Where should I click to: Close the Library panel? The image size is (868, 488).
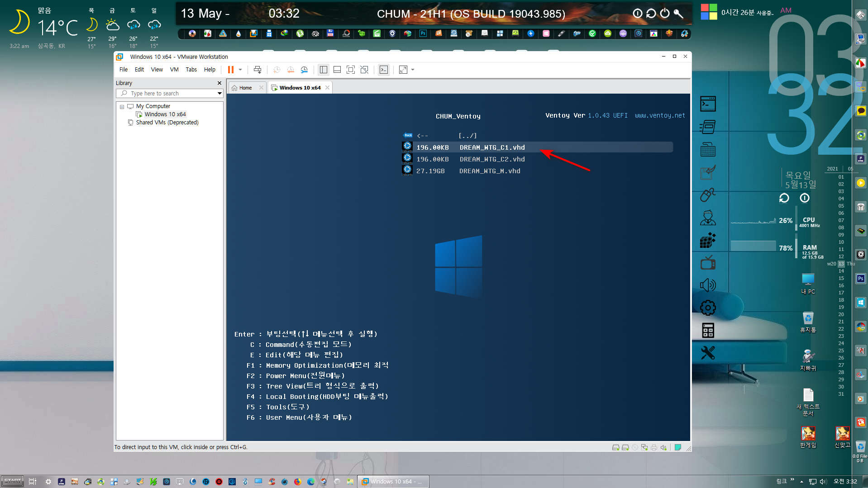click(219, 83)
